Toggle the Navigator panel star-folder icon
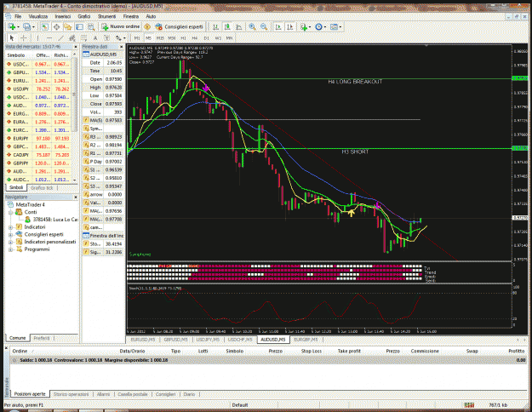Viewport: 532px width, 412px height. [x=68, y=26]
